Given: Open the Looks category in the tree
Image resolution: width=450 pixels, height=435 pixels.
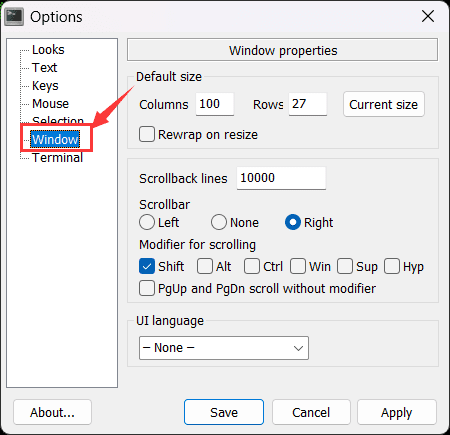Looking at the screenshot, I should (48, 50).
